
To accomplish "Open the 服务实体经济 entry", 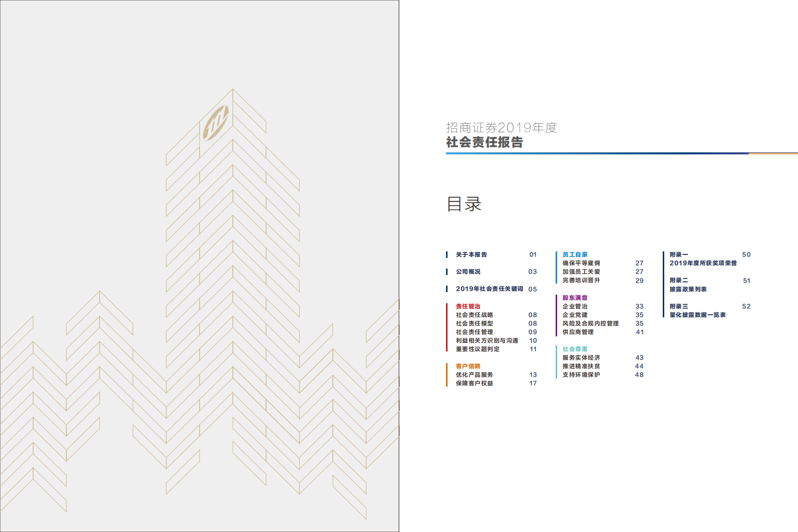I will pos(581,358).
